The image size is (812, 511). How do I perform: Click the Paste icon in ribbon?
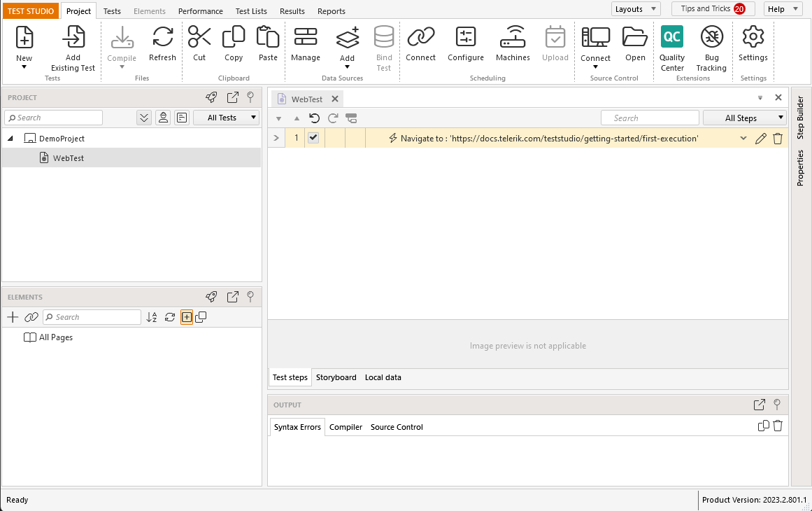(x=268, y=37)
